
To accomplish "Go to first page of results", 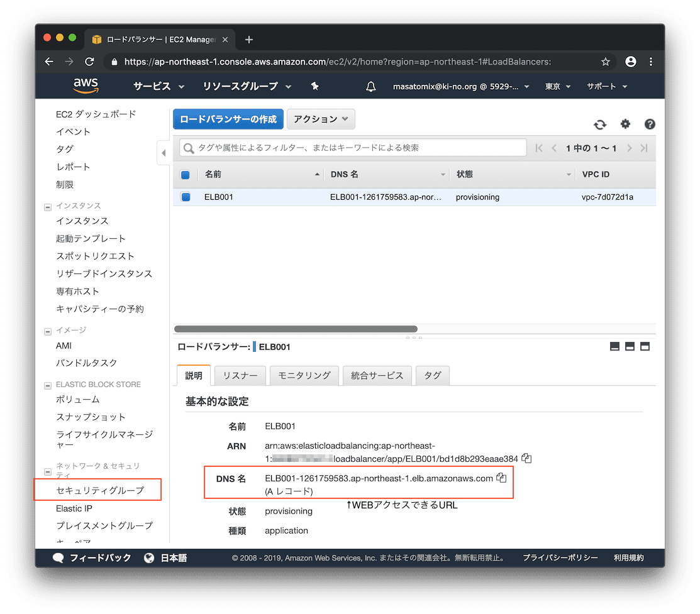I will [539, 148].
